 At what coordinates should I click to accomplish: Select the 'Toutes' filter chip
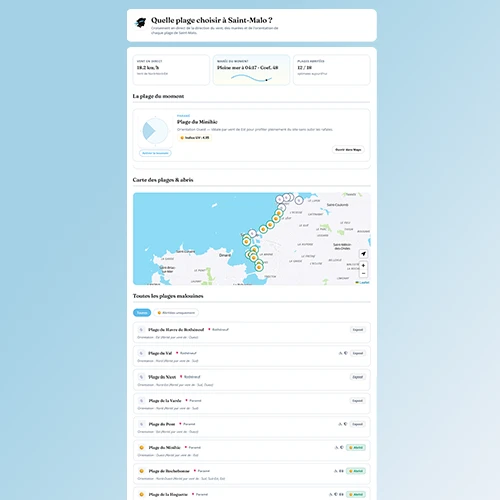click(142, 313)
